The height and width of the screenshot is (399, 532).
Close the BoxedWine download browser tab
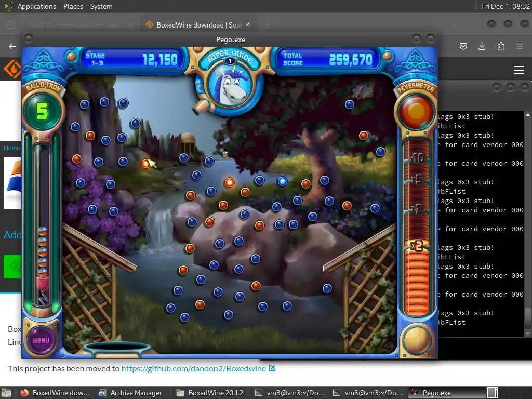(x=248, y=24)
